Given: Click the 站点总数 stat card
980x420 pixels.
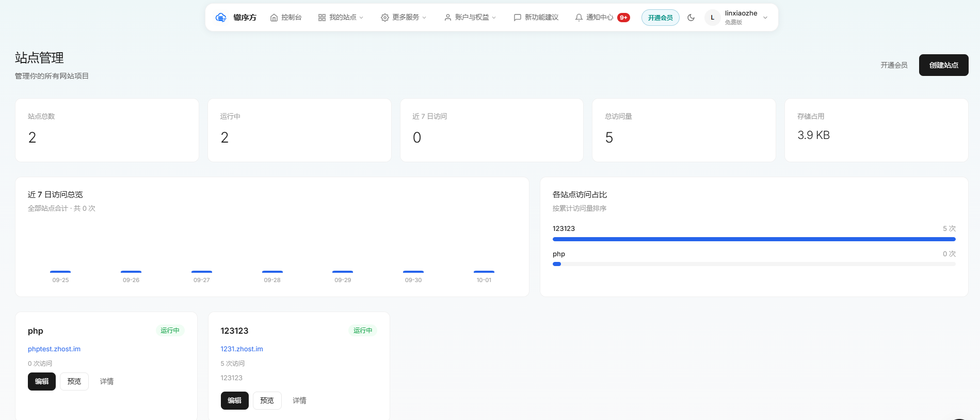Looking at the screenshot, I should [107, 130].
